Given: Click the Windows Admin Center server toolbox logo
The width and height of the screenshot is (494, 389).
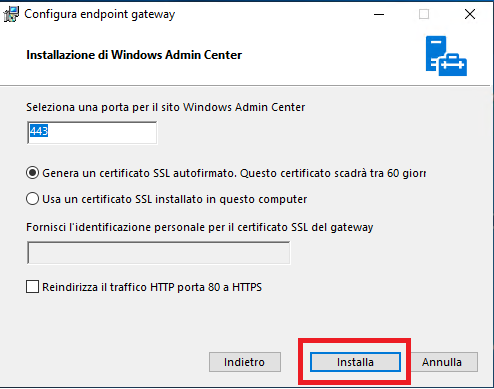Looking at the screenshot, I should [446, 56].
